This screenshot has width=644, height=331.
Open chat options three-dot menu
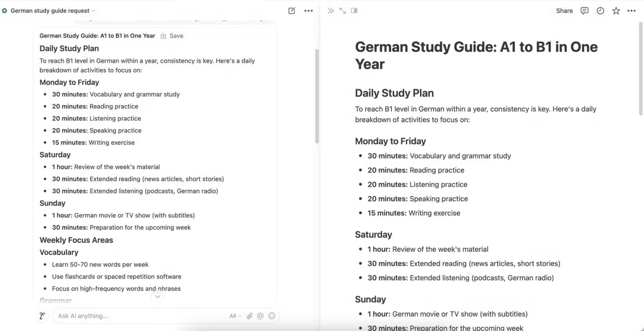[309, 11]
